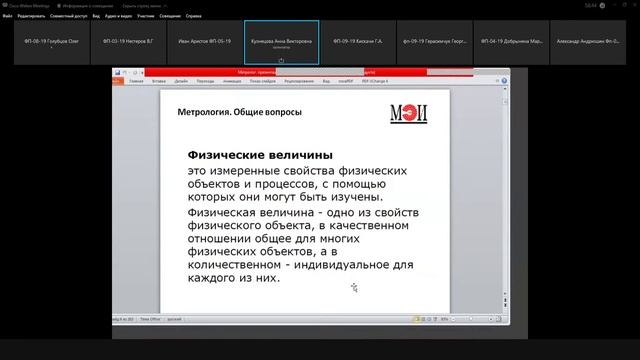Switch to the Рецензирование ribbon tab
Image resolution: width=640 pixels, height=360 pixels.
pyautogui.click(x=299, y=81)
